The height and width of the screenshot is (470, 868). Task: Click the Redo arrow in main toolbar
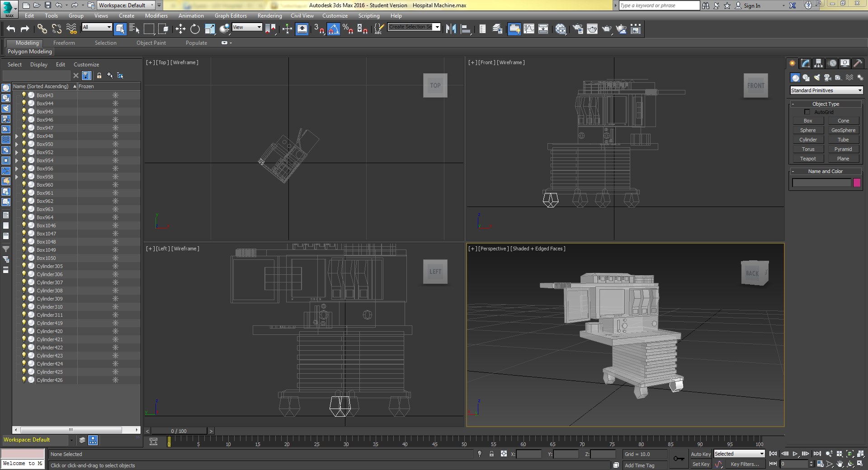click(25, 29)
